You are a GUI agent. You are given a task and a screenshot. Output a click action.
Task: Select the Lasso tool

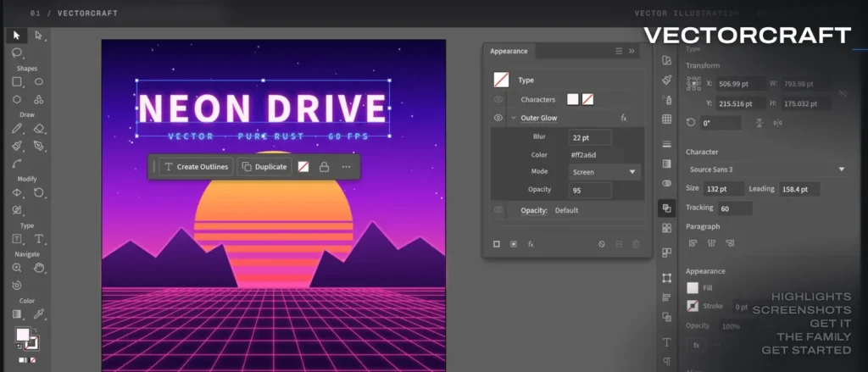click(17, 53)
